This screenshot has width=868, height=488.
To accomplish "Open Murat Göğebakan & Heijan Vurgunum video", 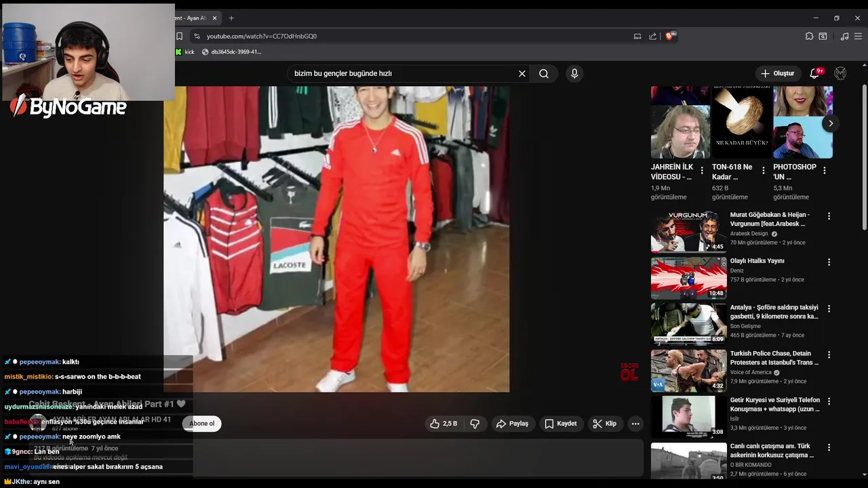I will click(688, 232).
